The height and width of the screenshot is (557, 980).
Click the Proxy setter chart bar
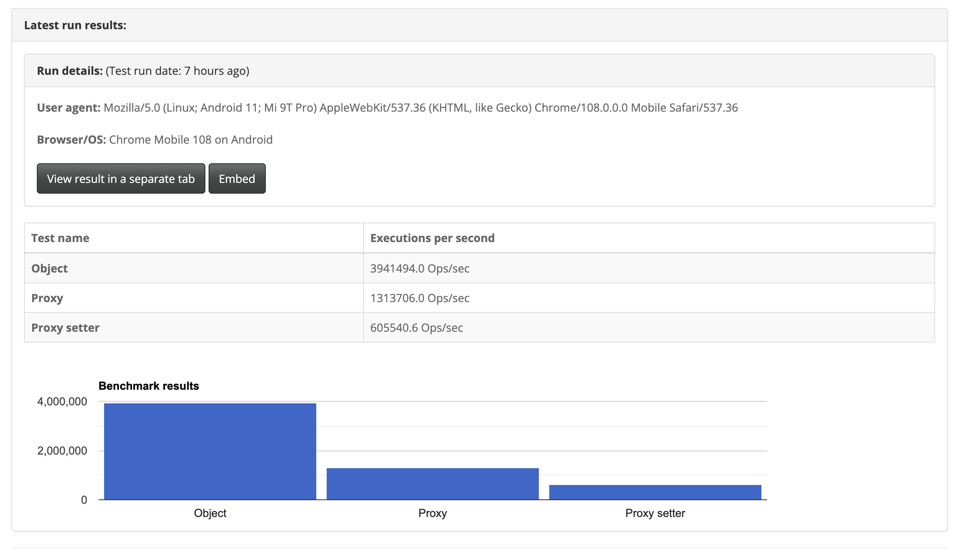pos(655,492)
